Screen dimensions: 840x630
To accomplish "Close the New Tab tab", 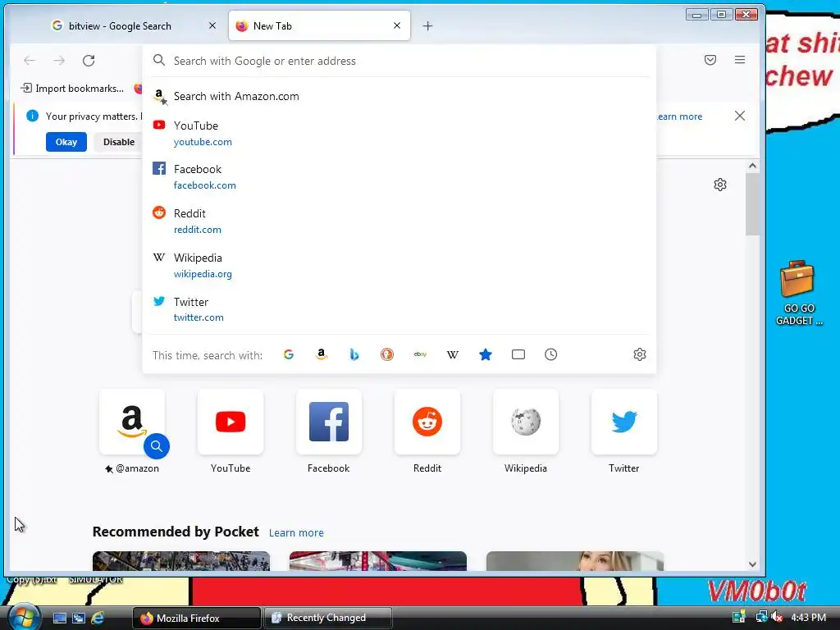I will [397, 25].
